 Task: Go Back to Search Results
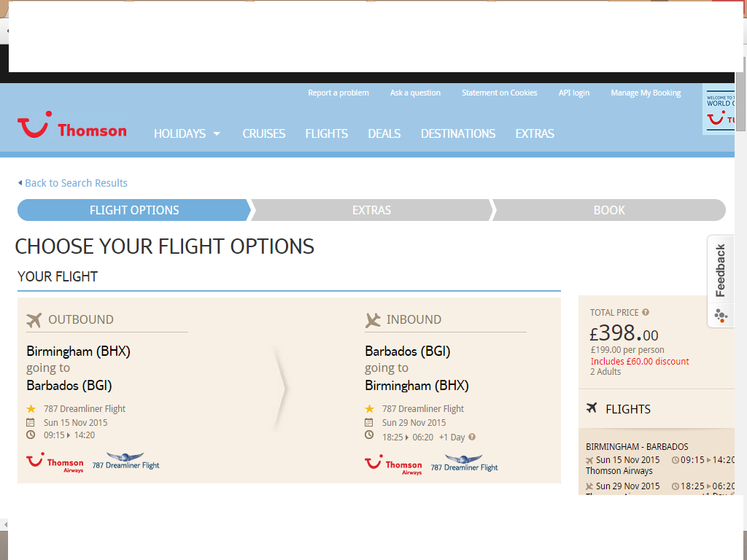click(x=73, y=183)
